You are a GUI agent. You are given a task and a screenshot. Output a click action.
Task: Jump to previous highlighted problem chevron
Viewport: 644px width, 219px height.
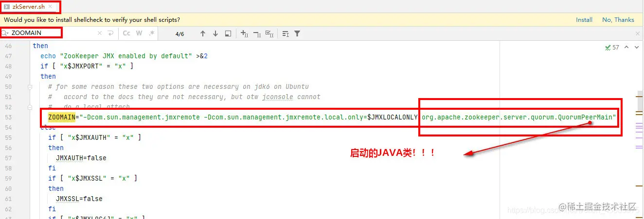(626, 47)
